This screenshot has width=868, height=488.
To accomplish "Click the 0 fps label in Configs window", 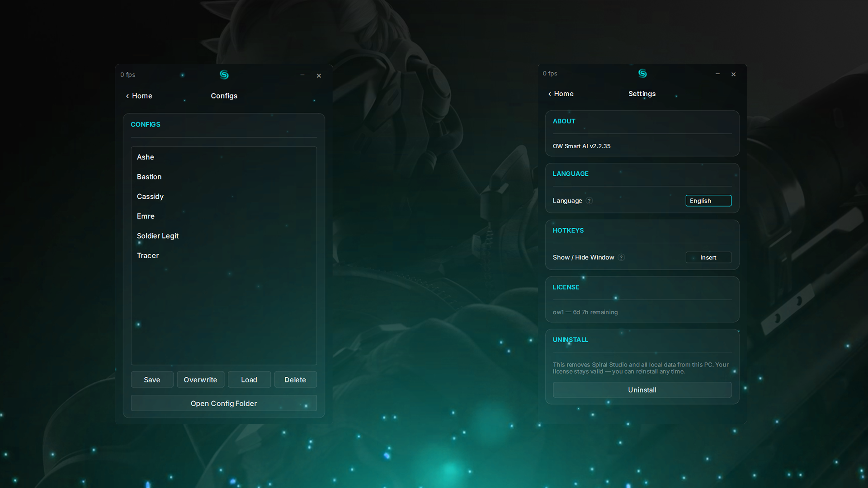I will (x=128, y=75).
